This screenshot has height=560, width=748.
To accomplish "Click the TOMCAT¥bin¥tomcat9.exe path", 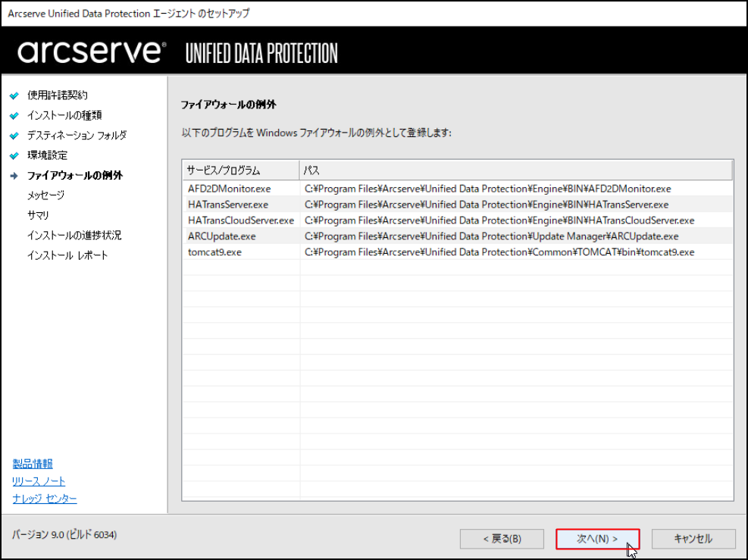I will pos(499,252).
